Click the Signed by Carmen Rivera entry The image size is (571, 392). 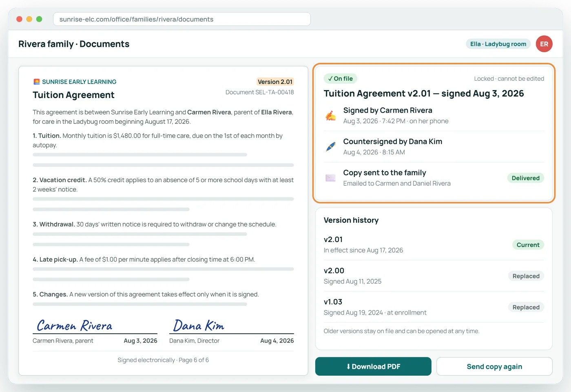tap(434, 115)
